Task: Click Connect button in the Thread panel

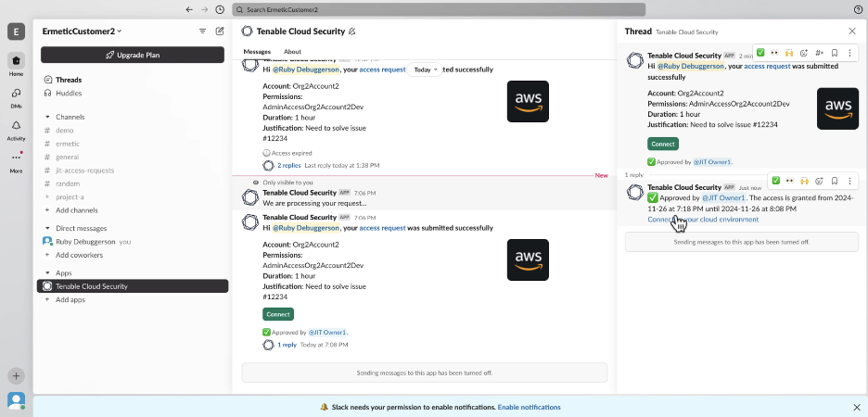Action: [663, 144]
